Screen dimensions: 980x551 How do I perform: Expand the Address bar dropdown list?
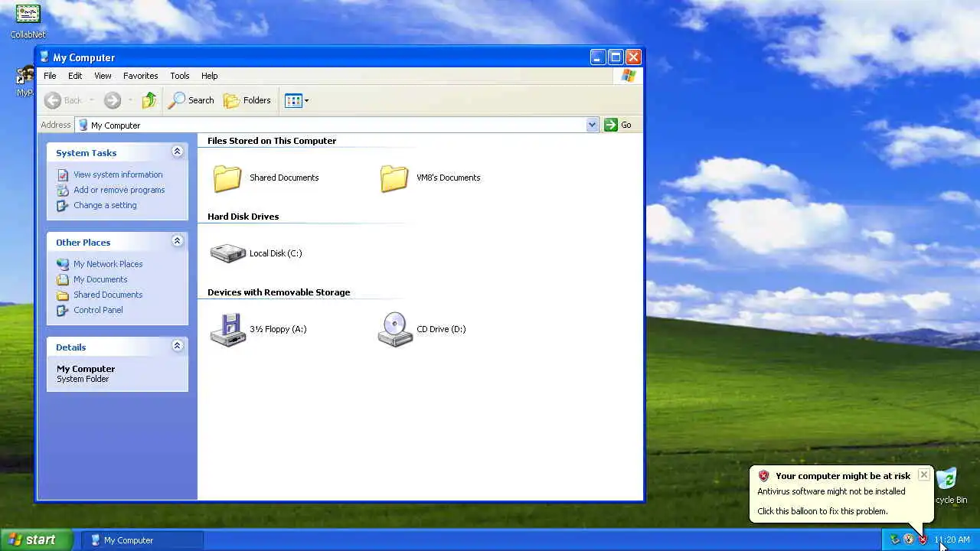pyautogui.click(x=592, y=125)
